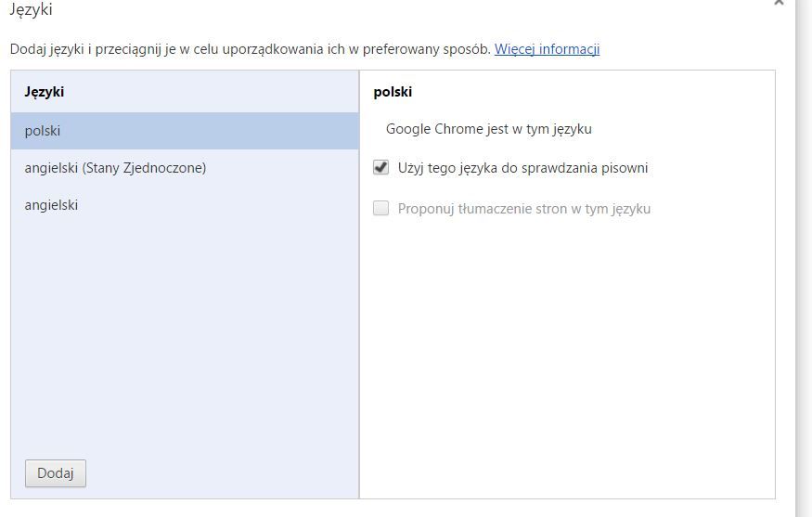Untick the spell-check checkbox box
812x517 pixels.
(x=380, y=168)
